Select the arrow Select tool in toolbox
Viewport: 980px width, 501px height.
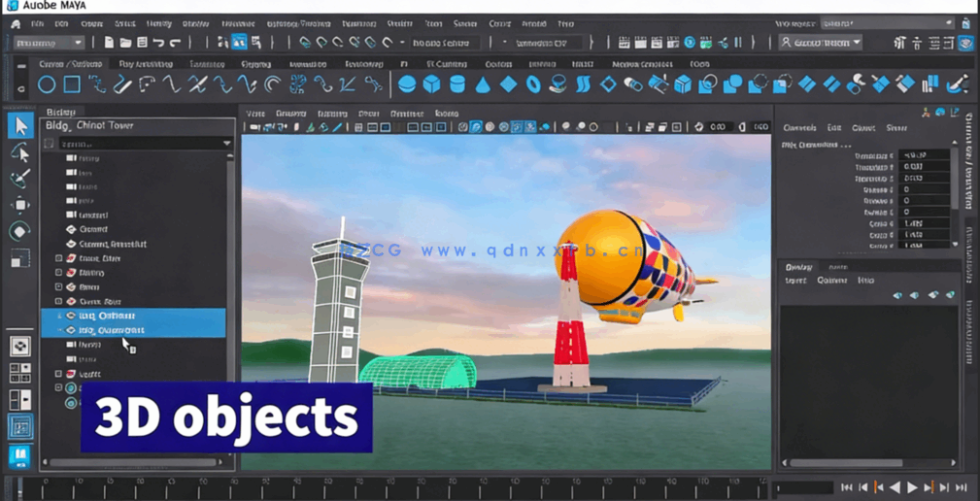coord(20,125)
